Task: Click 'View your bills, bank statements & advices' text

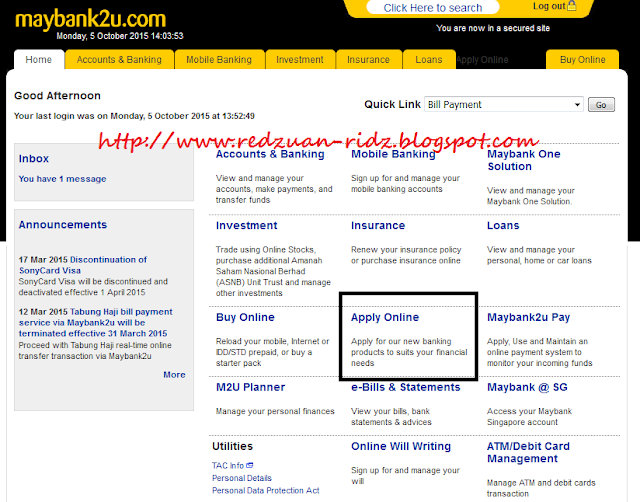Action: 391,417
